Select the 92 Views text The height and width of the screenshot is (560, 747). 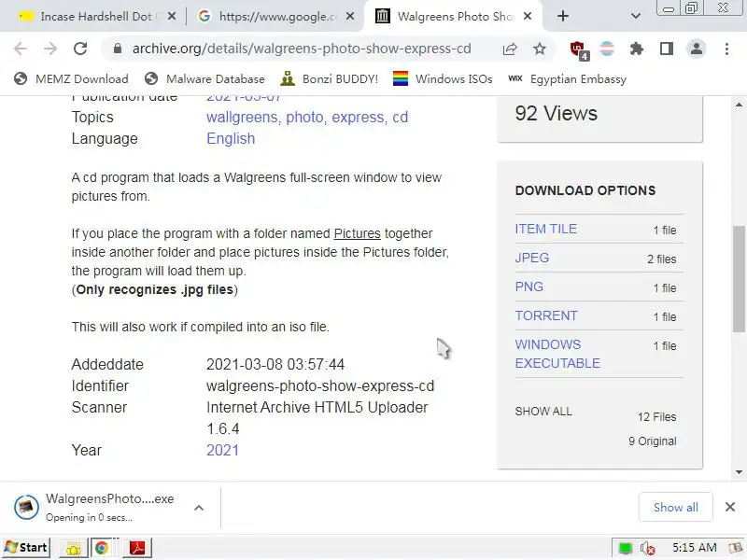click(556, 113)
